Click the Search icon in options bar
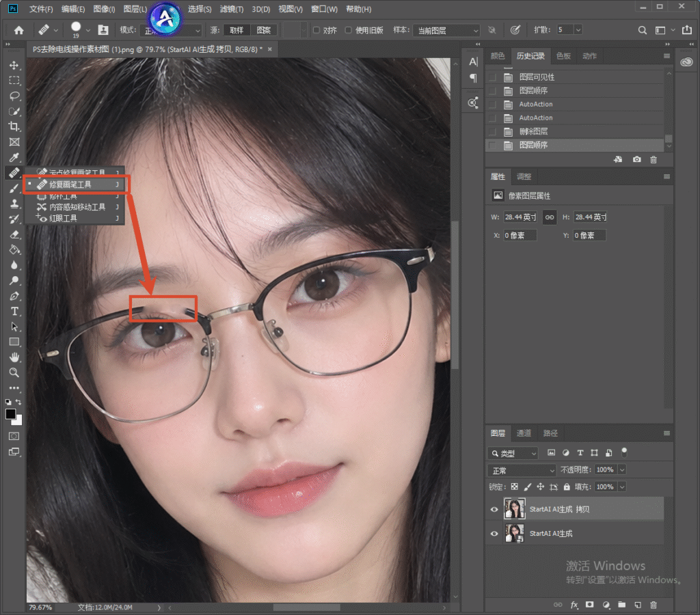This screenshot has width=700, height=615. (642, 30)
